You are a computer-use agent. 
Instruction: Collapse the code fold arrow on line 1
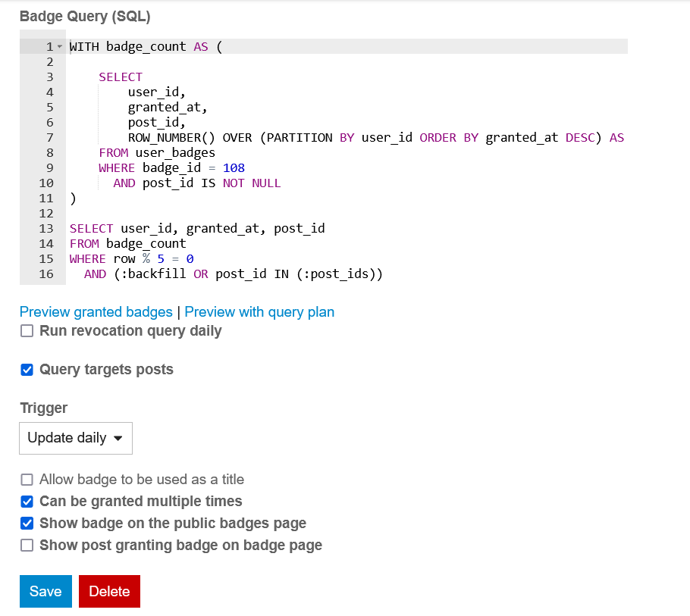pos(60,47)
